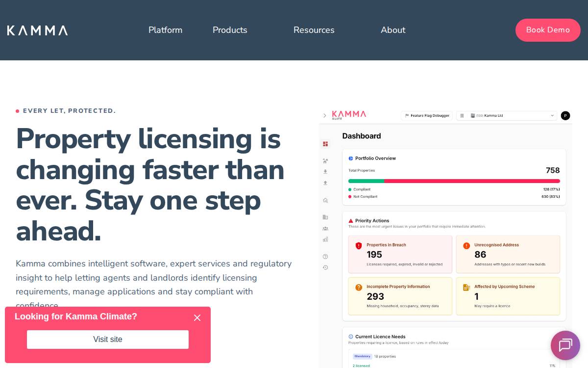Click the 758 total properties value
588x368 pixels.
[553, 170]
